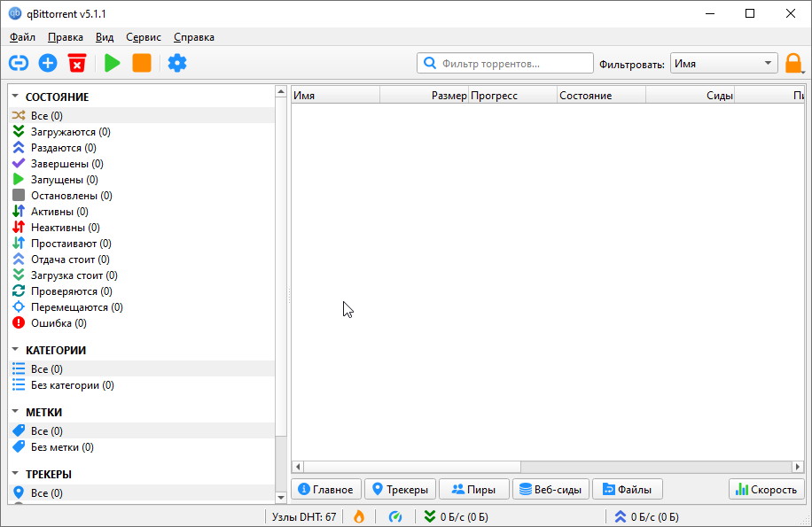Click the blue upload speed arrows in status bar
The width and height of the screenshot is (812, 527).
621,516
